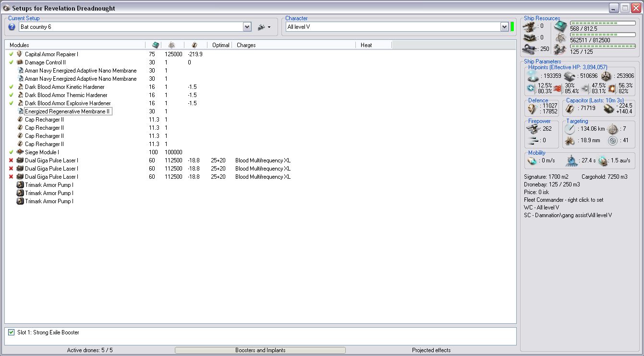The width and height of the screenshot is (644, 356).
Task: Switch to Boosters and Implants tab
Action: 260,350
